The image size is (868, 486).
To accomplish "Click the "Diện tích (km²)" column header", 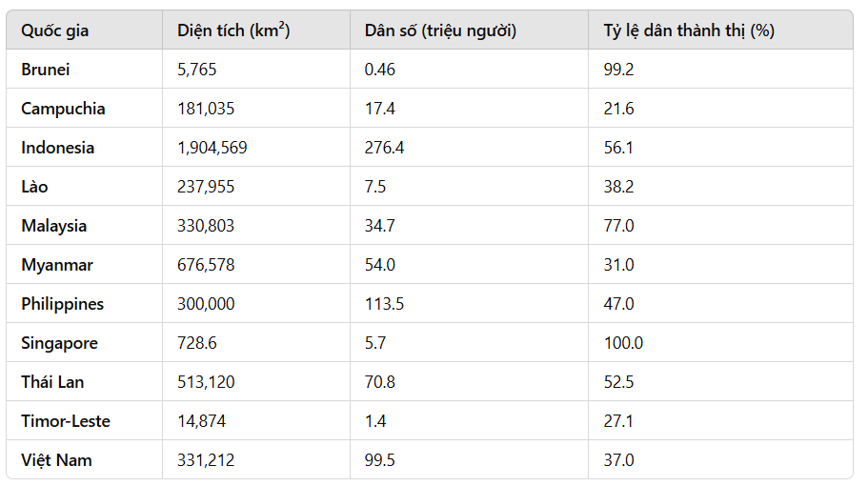I will 233,30.
